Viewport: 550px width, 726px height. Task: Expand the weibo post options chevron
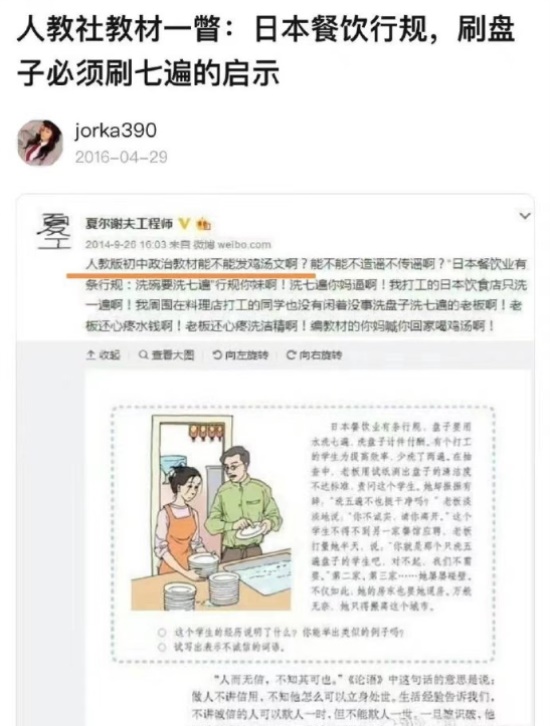pos(525,216)
